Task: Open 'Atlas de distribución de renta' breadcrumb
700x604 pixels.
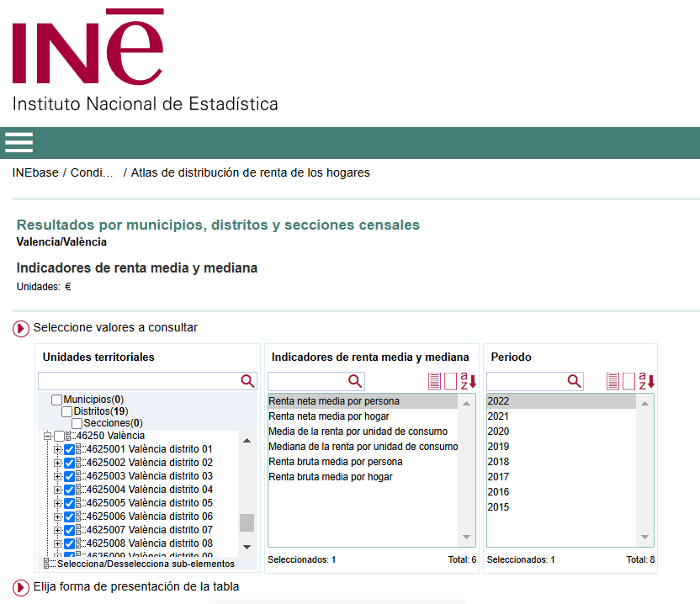Action: click(250, 172)
